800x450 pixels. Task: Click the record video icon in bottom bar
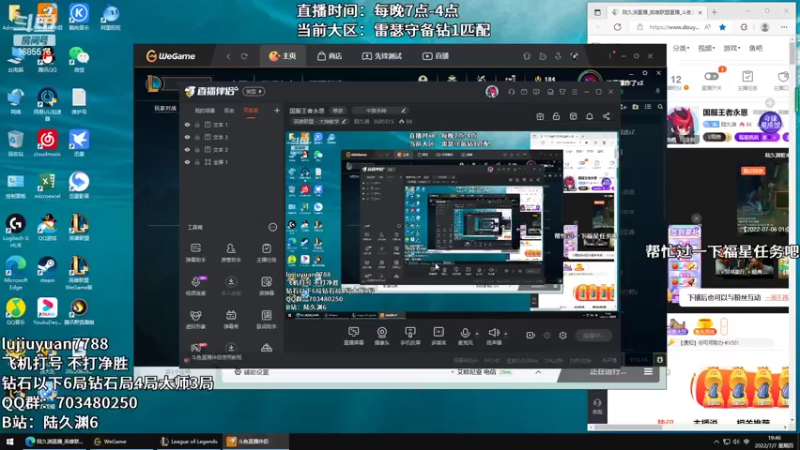point(531,335)
